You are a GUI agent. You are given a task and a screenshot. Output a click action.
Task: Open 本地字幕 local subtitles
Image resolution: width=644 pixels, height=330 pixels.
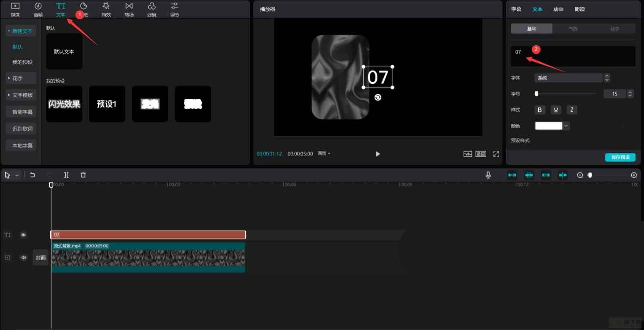[x=21, y=145]
